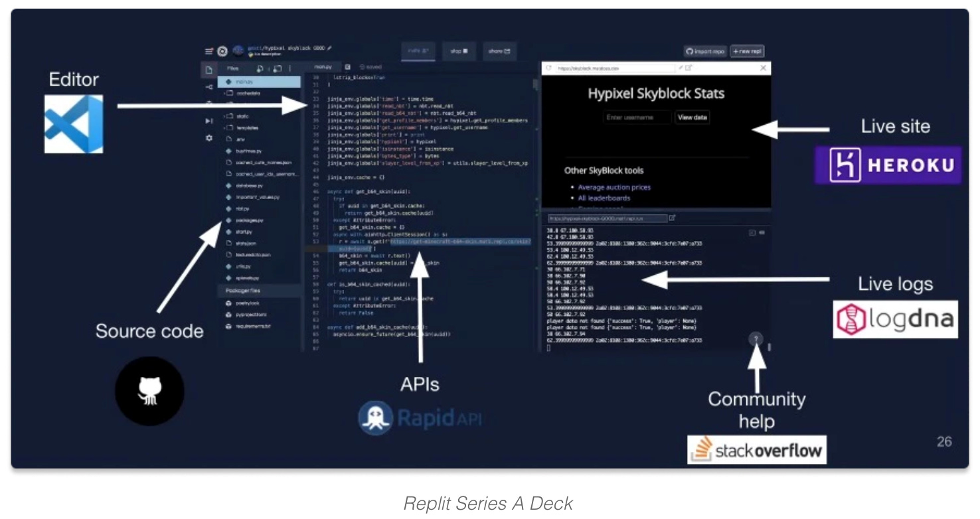The image size is (980, 519).
Task: Click the Stack Overflow logo
Action: pyautogui.click(x=757, y=450)
